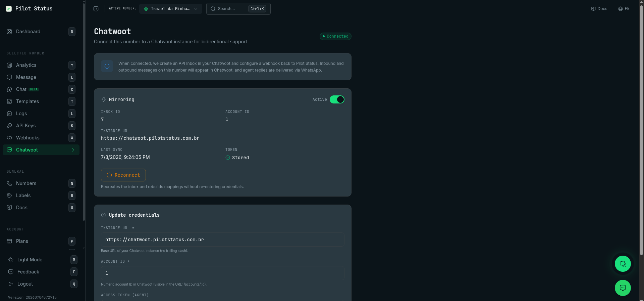Image resolution: width=644 pixels, height=301 pixels.
Task: Open Plans under Account
Action: (41, 241)
